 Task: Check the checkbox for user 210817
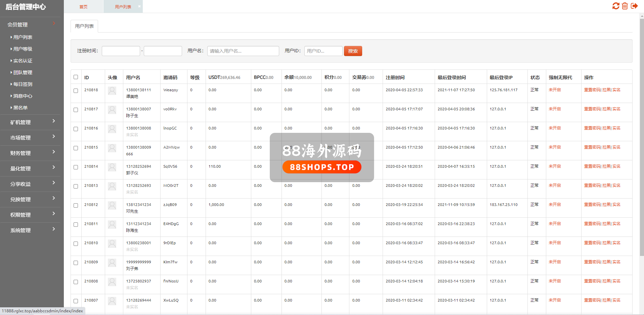point(76,110)
